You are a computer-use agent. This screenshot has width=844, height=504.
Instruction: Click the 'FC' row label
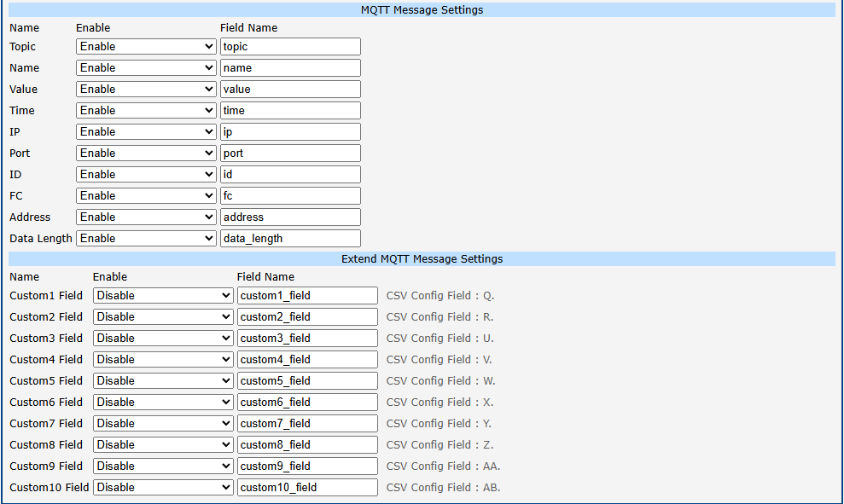click(x=16, y=196)
